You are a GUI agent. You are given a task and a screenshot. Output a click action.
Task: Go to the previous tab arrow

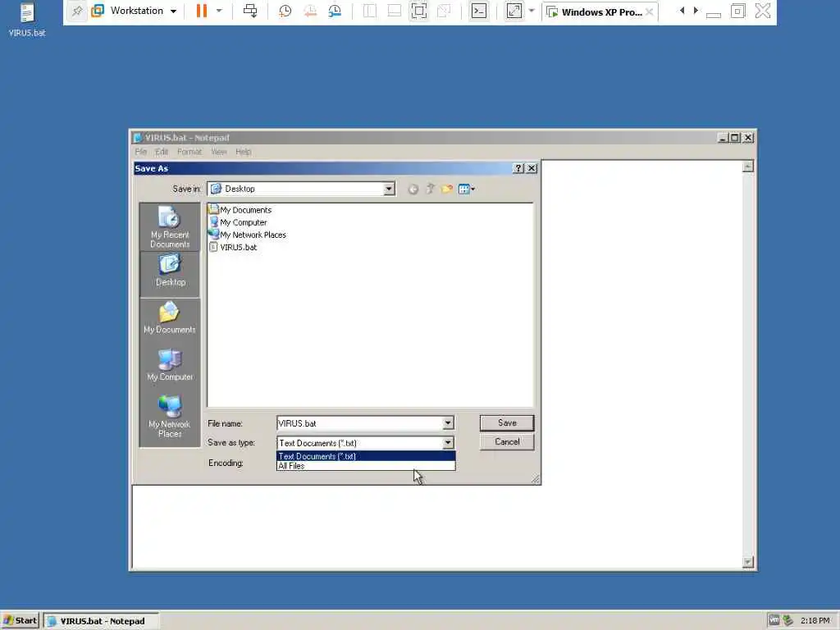[682, 11]
